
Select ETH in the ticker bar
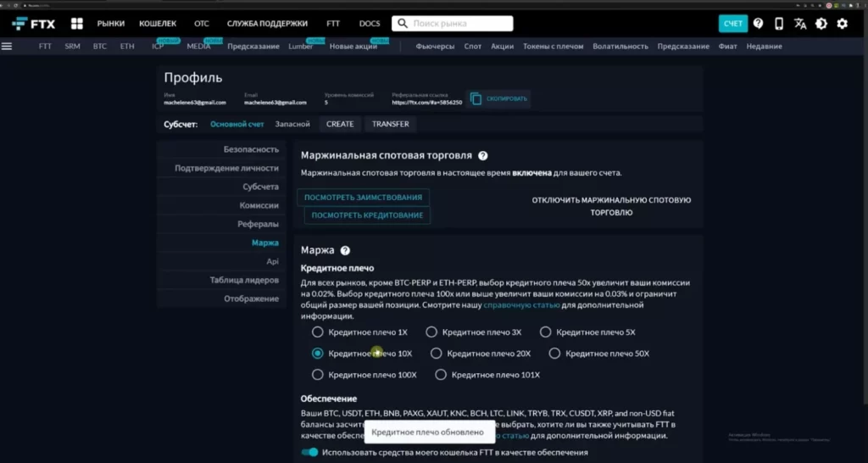coord(127,47)
